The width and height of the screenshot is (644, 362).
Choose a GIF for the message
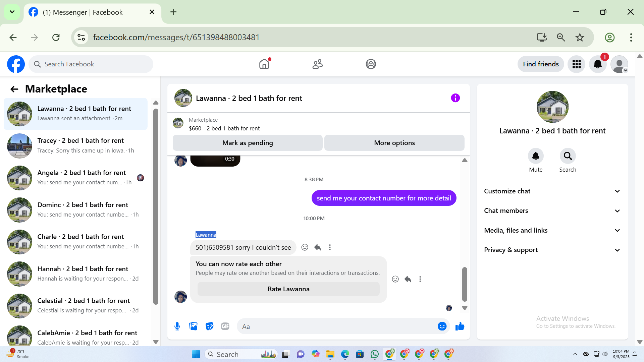click(x=225, y=326)
